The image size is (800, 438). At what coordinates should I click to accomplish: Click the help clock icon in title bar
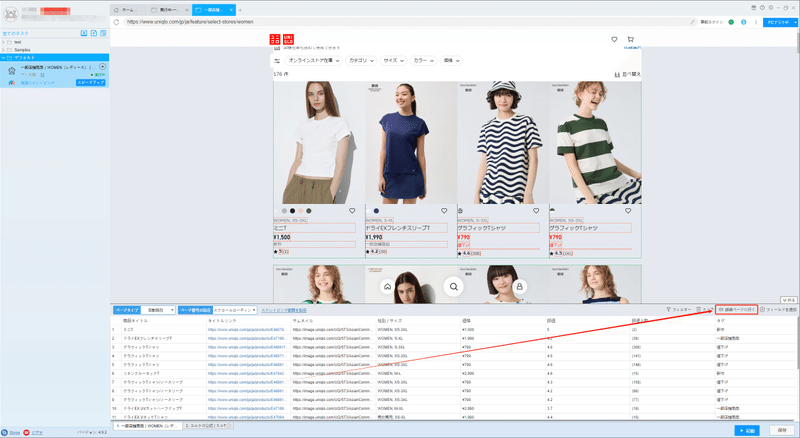(762, 8)
